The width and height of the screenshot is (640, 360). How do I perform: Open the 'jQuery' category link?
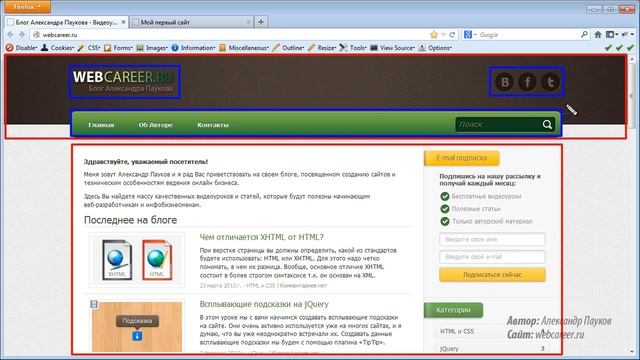pos(449,349)
